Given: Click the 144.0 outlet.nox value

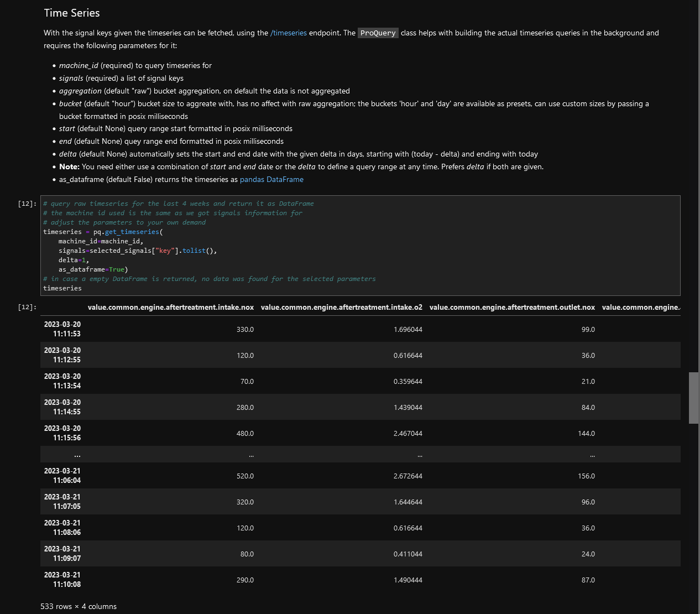Looking at the screenshot, I should 586,434.
